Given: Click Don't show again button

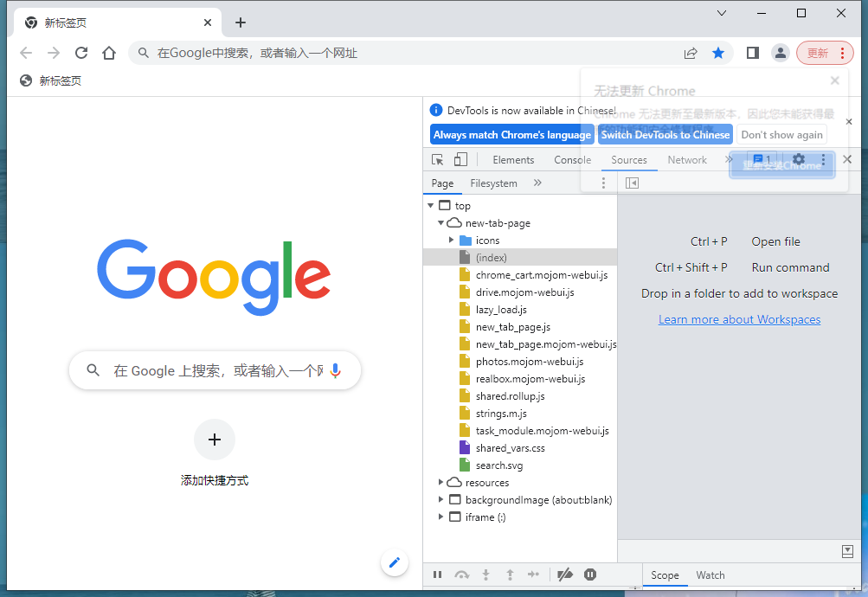Looking at the screenshot, I should pyautogui.click(x=781, y=134).
